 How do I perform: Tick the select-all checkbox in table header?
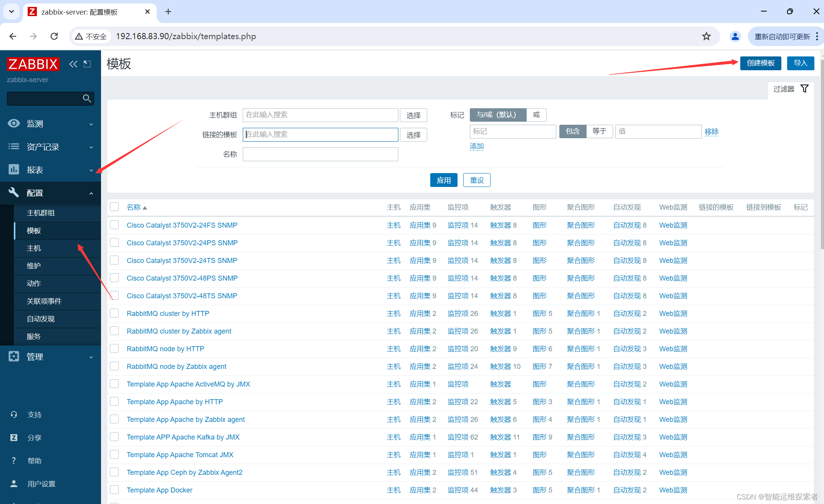tap(114, 207)
